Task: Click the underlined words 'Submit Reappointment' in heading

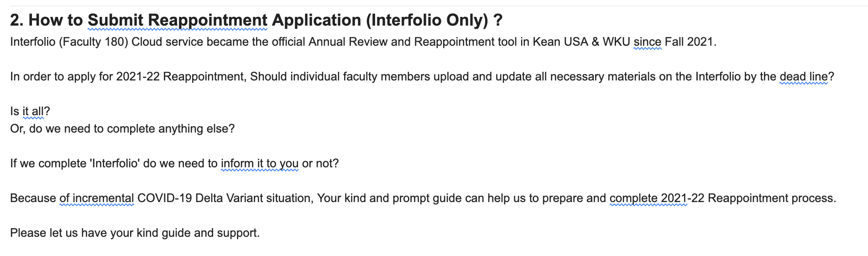Action: (x=178, y=20)
